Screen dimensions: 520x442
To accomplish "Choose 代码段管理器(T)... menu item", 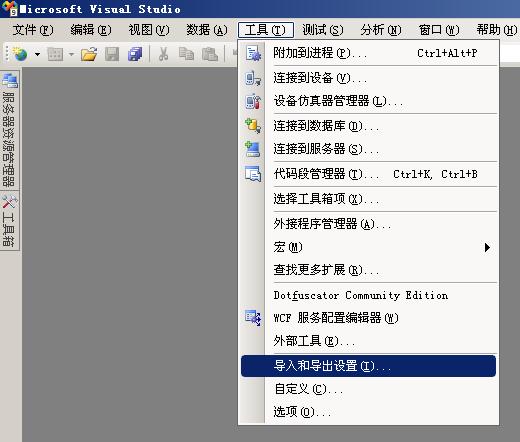I will (x=369, y=174).
